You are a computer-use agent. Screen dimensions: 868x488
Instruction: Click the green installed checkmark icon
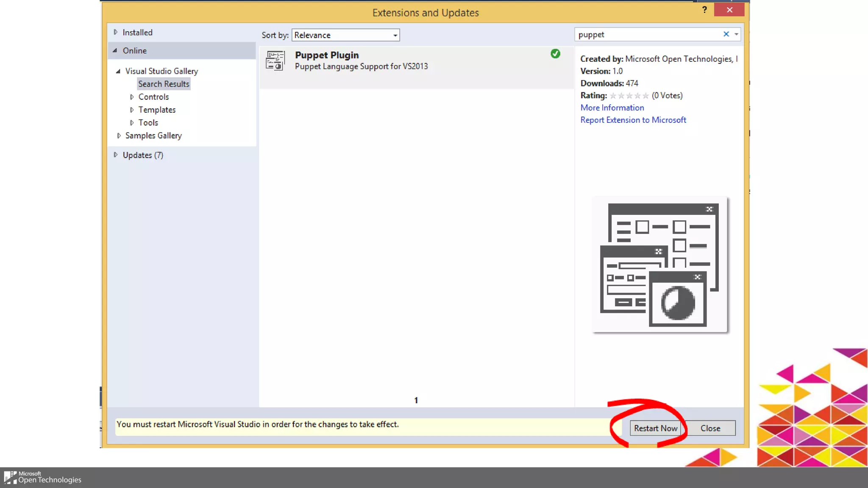pyautogui.click(x=555, y=54)
